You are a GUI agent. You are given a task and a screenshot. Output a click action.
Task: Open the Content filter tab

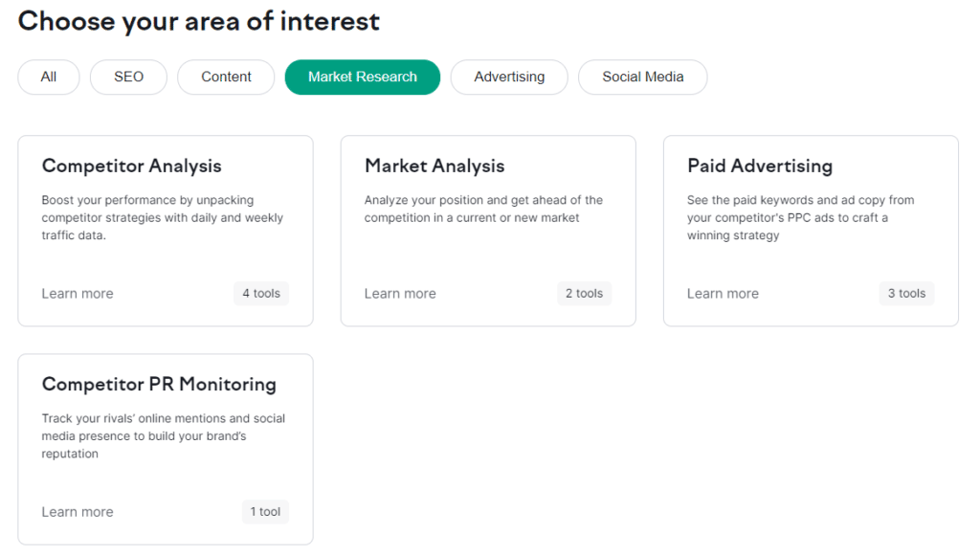(x=226, y=78)
